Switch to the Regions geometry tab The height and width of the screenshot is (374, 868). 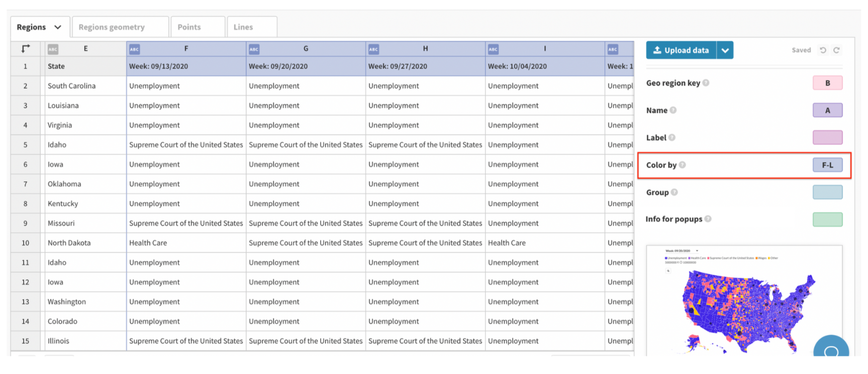pos(120,27)
